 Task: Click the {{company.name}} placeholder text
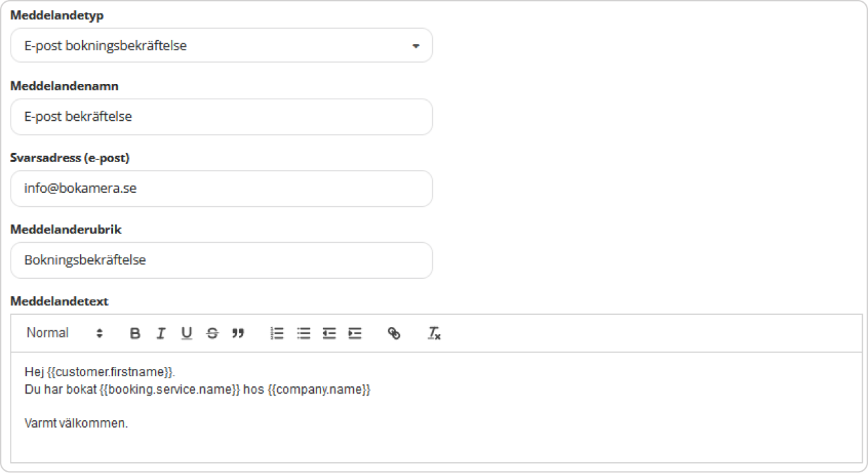[x=319, y=390]
